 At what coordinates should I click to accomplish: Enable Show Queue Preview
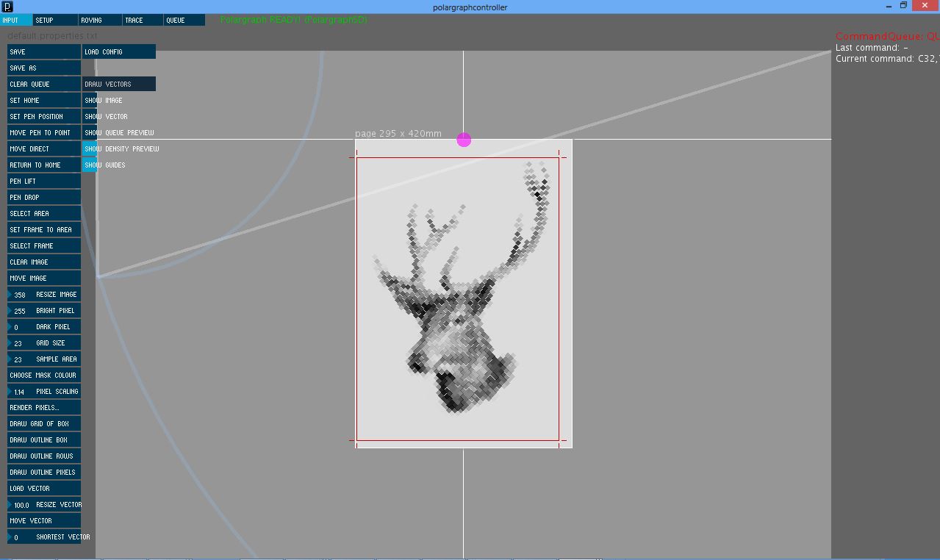click(x=119, y=132)
